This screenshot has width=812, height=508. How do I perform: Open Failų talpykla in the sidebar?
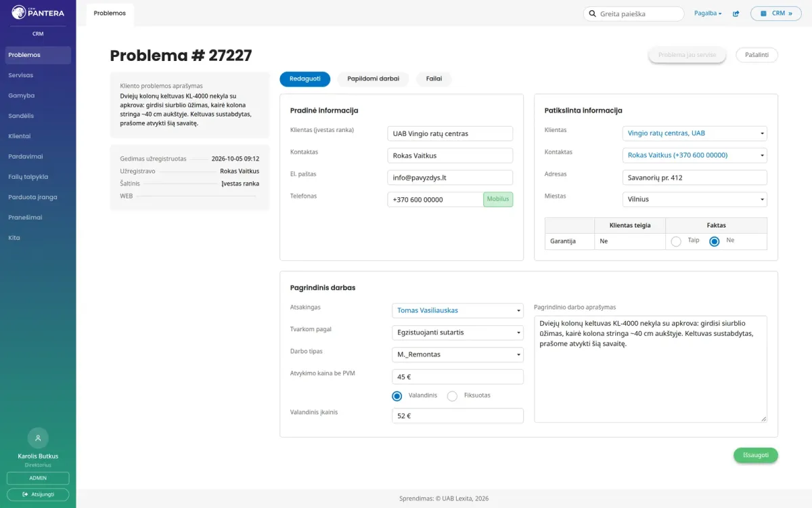pos(38,177)
